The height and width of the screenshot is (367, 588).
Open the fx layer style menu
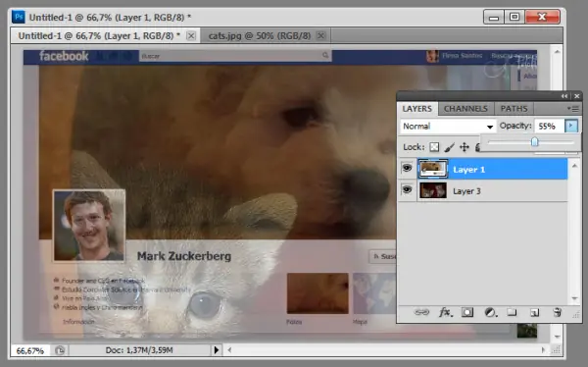(446, 312)
